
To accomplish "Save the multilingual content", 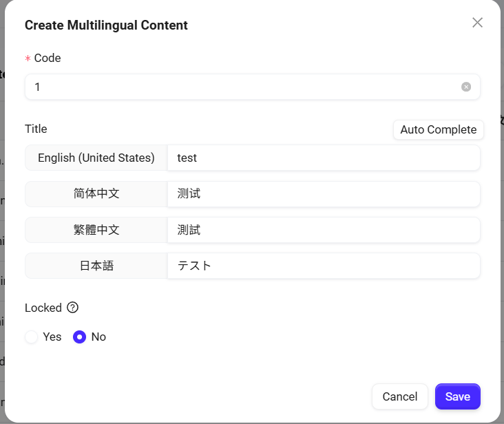I will (x=457, y=396).
